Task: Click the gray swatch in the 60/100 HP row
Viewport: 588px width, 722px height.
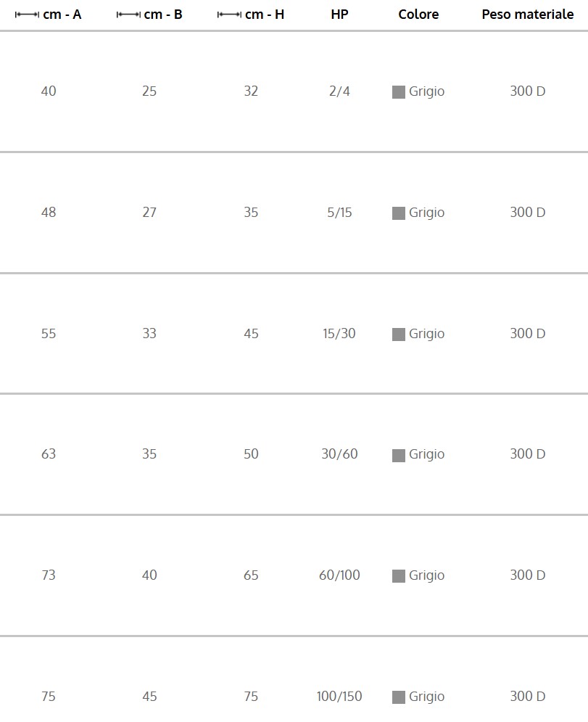Action: tap(399, 576)
